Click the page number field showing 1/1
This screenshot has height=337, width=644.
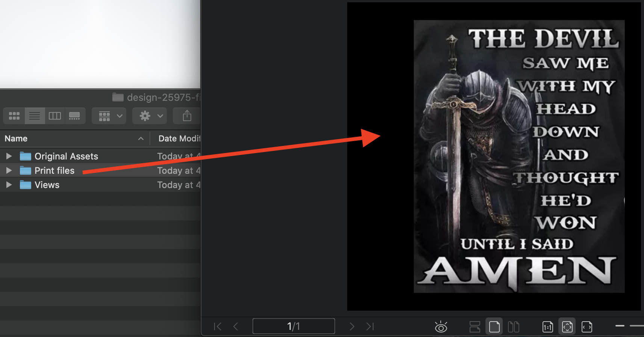[294, 326]
